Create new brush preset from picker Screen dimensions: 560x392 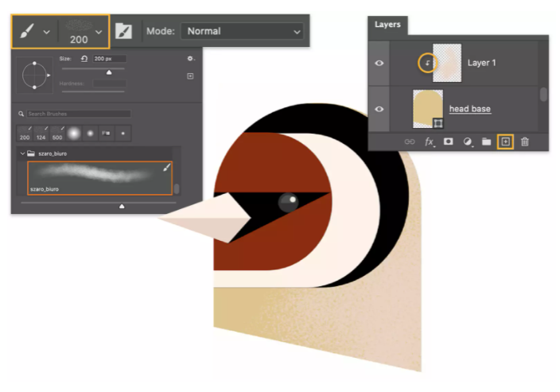(190, 76)
